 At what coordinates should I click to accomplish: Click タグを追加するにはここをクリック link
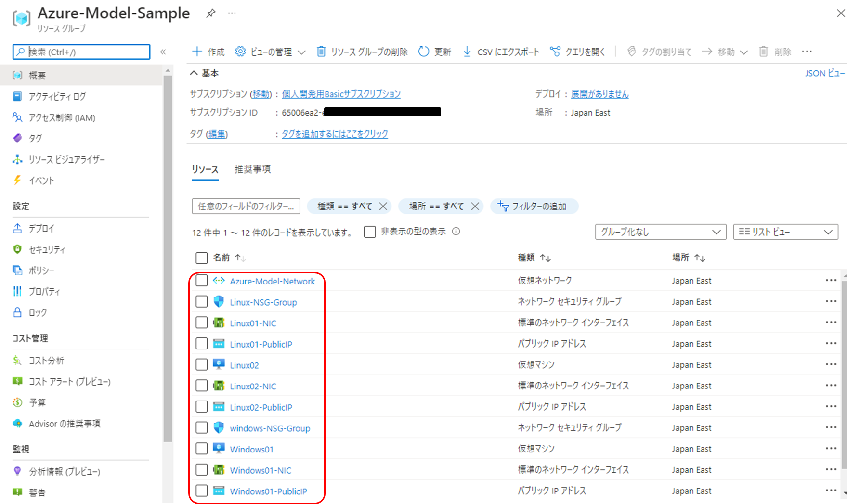tap(335, 134)
